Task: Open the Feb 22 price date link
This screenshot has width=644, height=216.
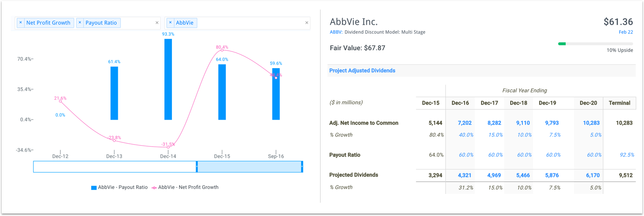Action: [626, 32]
